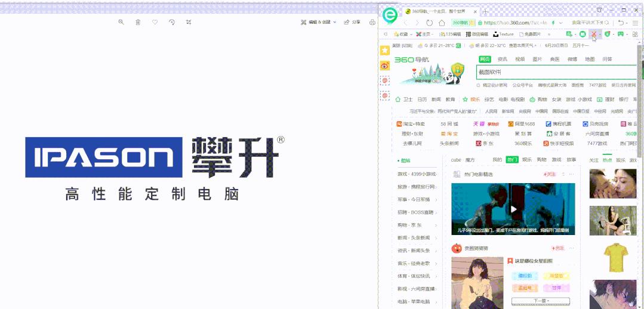Open the 135编辑 bookmark
Image resolution: width=644 pixels, height=309 pixels.
click(450, 35)
